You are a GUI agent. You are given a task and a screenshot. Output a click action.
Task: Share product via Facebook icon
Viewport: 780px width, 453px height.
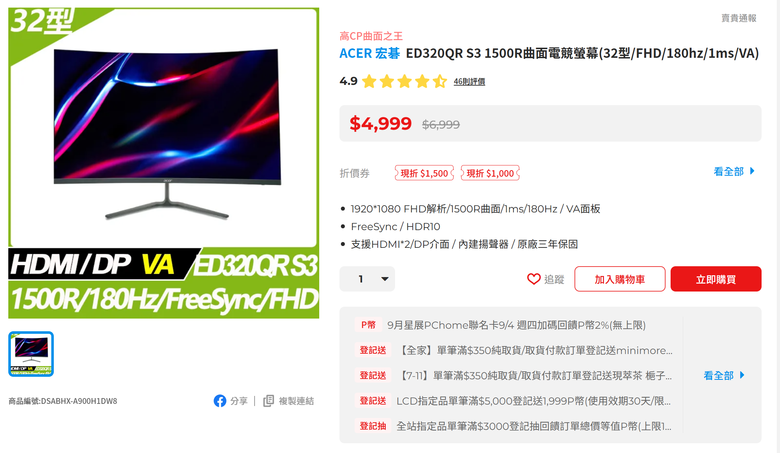pos(220,401)
